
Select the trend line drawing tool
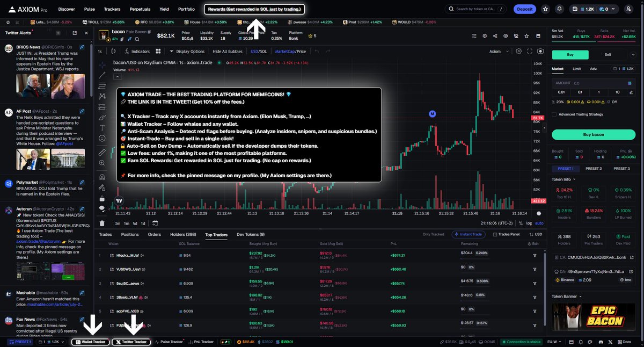(x=102, y=75)
